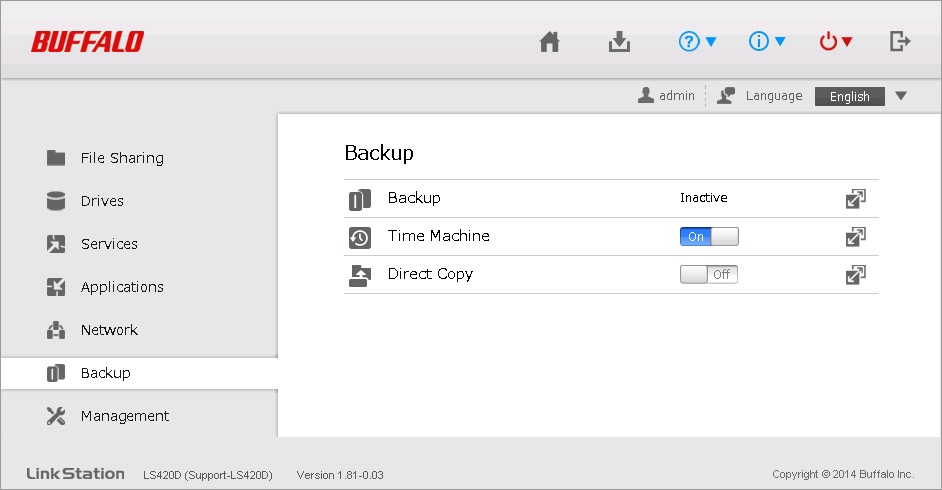Click the Backup page heading

(x=379, y=153)
